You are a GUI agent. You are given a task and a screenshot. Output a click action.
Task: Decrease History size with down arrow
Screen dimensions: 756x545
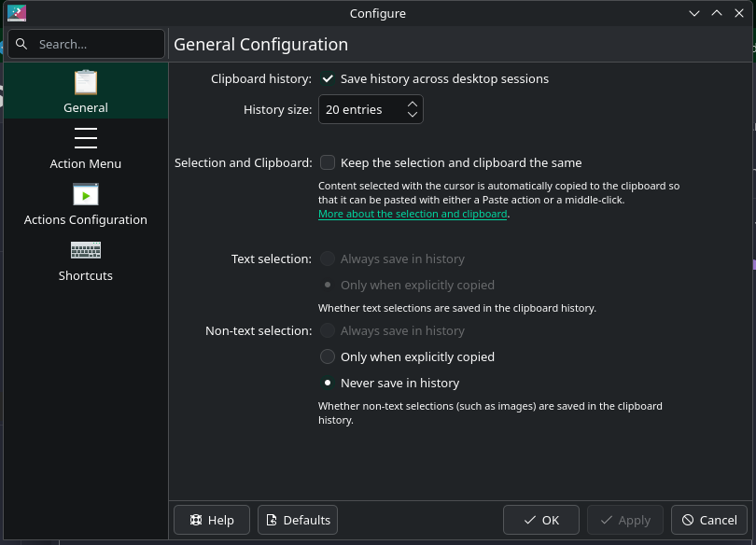click(x=413, y=116)
